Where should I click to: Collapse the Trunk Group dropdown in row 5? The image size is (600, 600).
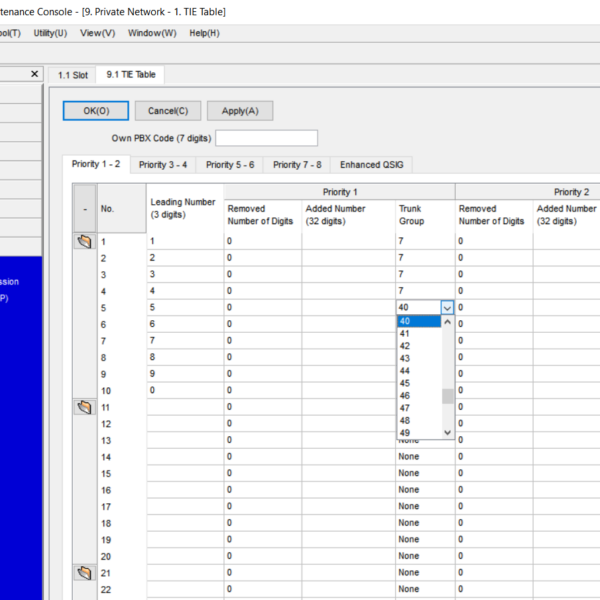[x=447, y=309]
